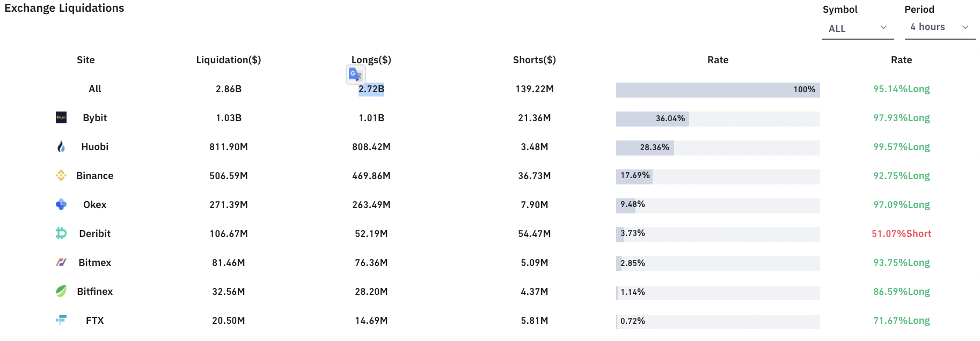Sort by Liquidation($) column header
Screen dimensions: 980x341
(229, 60)
